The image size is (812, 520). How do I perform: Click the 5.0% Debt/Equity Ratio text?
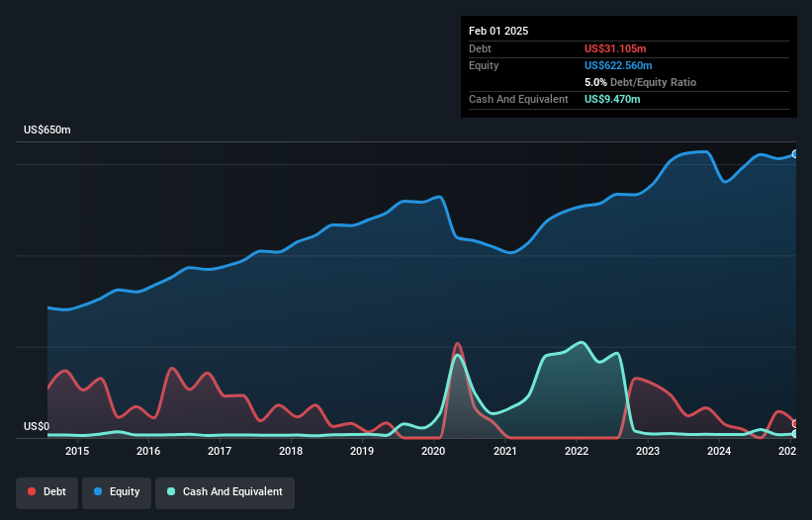(x=641, y=82)
